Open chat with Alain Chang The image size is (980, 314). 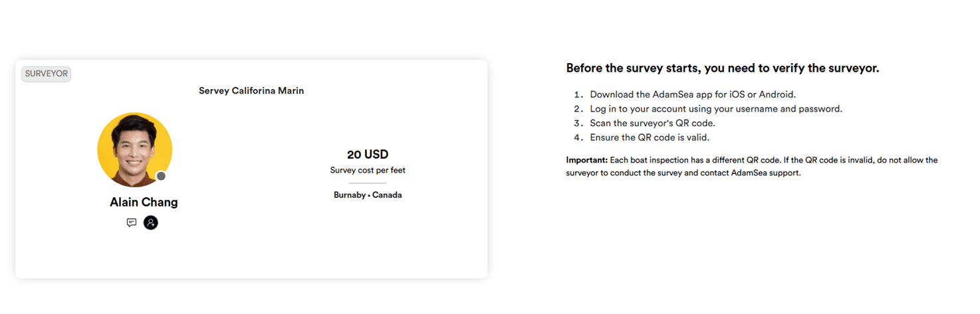click(132, 223)
